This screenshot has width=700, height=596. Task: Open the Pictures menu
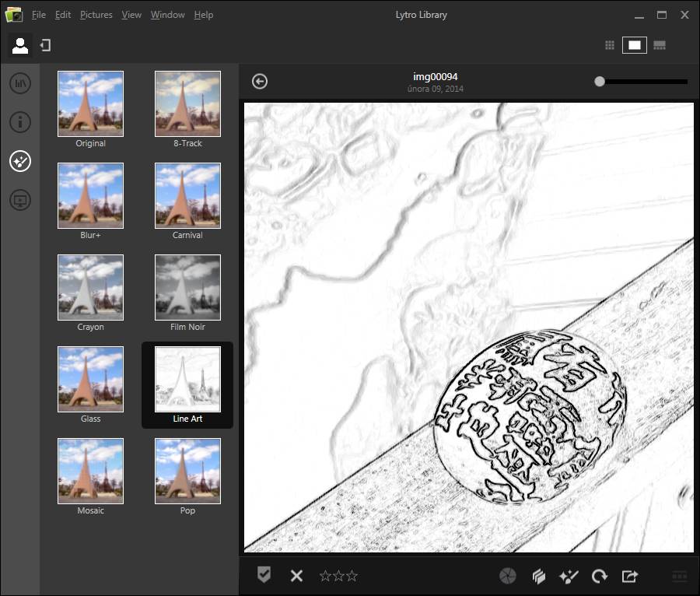point(96,15)
